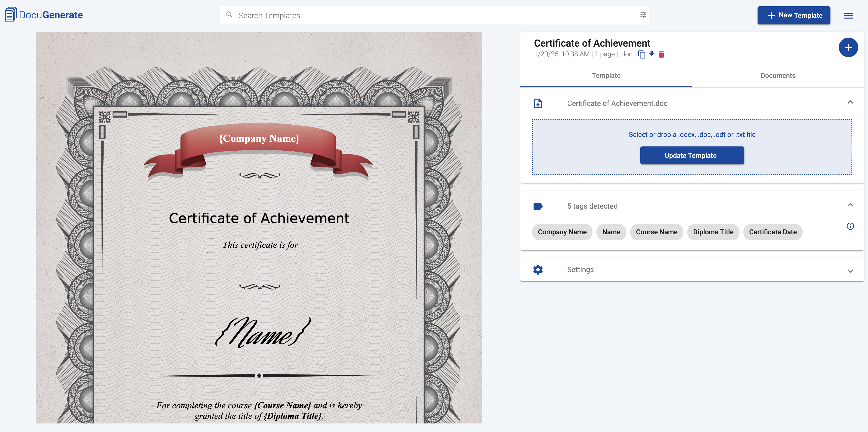Open the hamburger menu
Viewport: 868px width, 432px height.
(849, 16)
